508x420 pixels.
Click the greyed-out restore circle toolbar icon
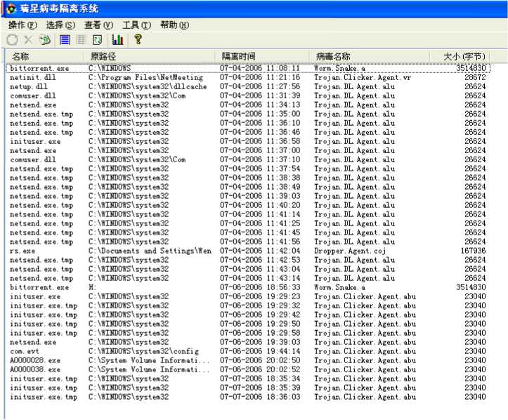pos(13,40)
